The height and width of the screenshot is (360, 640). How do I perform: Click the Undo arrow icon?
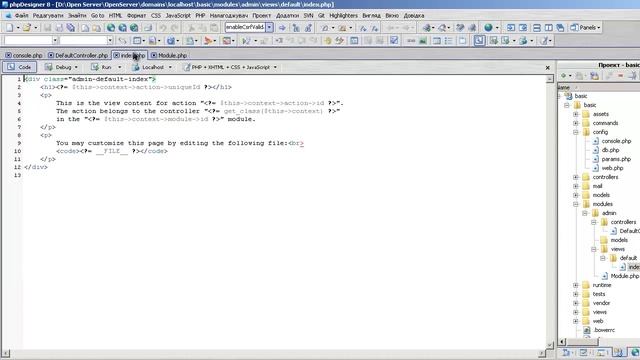[162, 28]
